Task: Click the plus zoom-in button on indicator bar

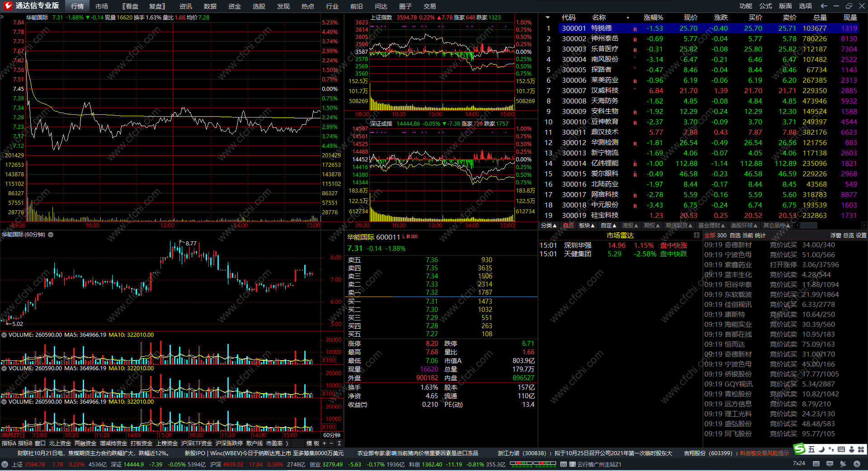Action: [x=324, y=443]
